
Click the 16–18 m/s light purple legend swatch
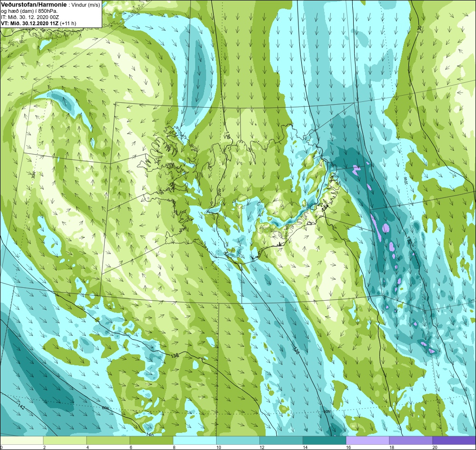click(x=367, y=440)
